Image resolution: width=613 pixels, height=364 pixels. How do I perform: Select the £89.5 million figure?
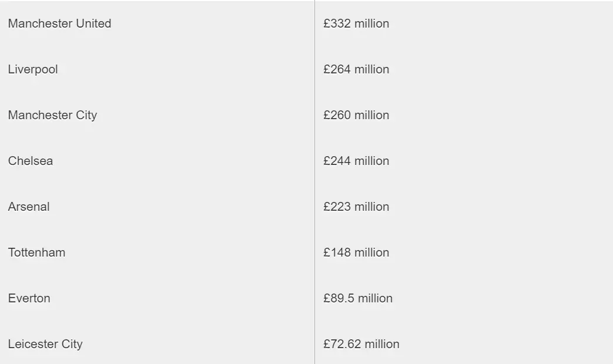[358, 298]
